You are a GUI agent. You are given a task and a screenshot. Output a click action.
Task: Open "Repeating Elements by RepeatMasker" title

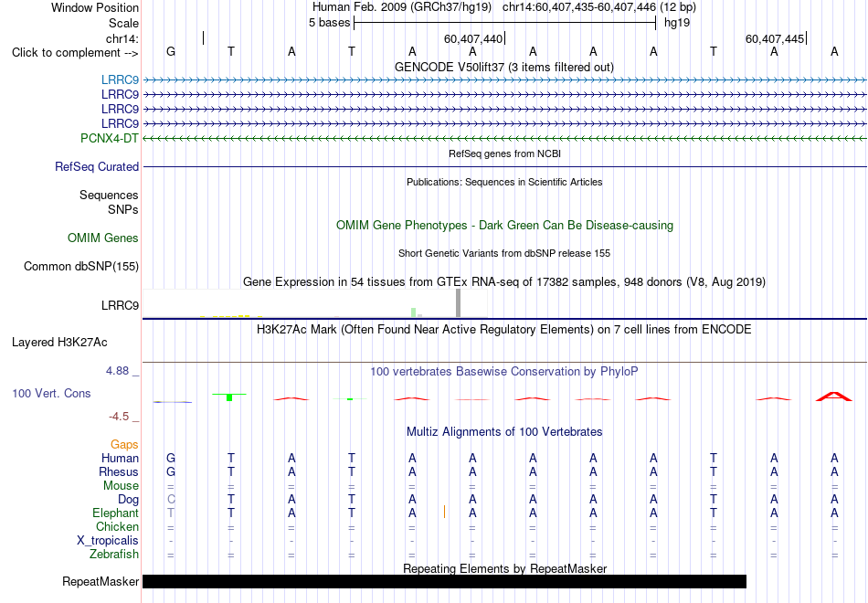point(504,568)
